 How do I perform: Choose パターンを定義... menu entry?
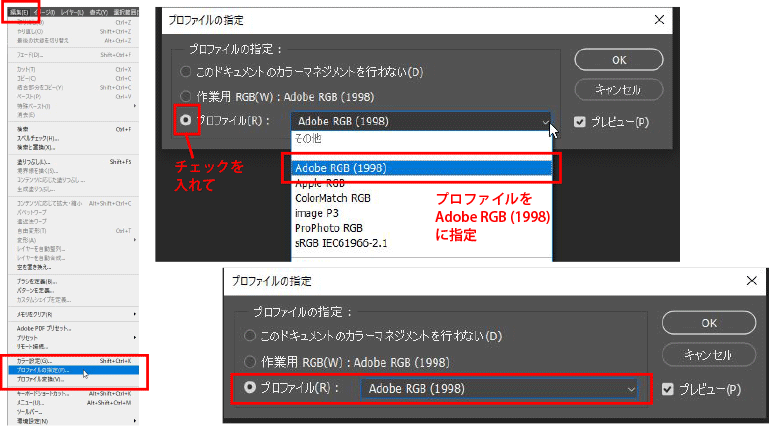[74, 291]
